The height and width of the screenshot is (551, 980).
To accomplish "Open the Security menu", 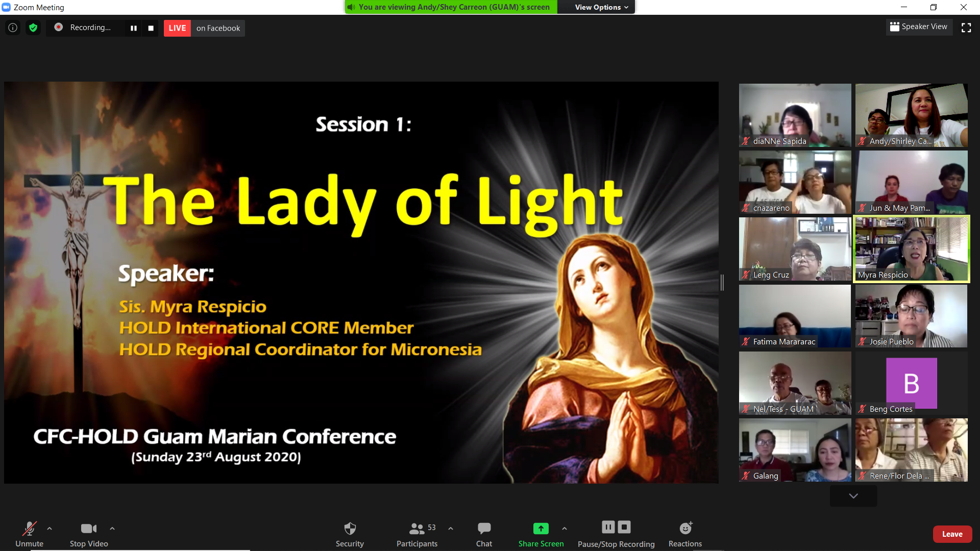I will pyautogui.click(x=350, y=534).
